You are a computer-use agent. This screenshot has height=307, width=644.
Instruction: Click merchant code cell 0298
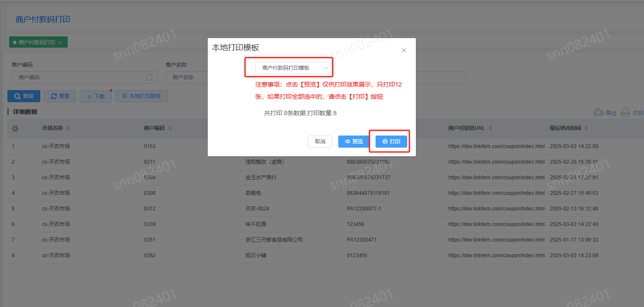pyautogui.click(x=150, y=178)
